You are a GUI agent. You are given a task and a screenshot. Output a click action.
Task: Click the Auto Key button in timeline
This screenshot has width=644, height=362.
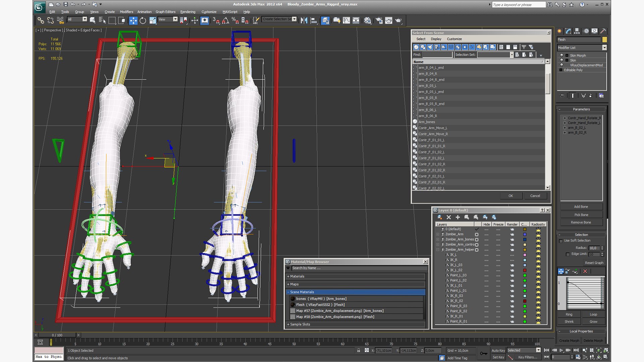496,350
